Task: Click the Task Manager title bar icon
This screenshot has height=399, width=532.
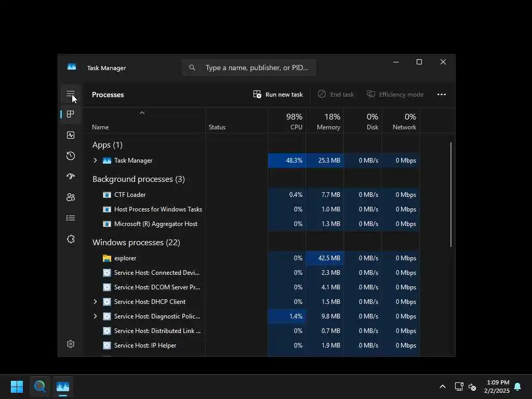Action: pyautogui.click(x=72, y=67)
